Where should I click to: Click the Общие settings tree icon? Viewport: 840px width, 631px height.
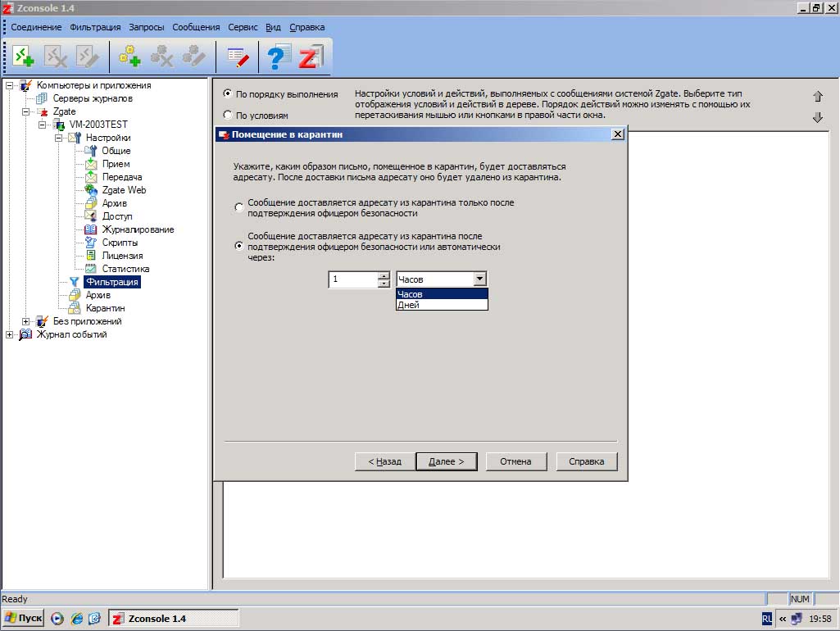pyautogui.click(x=91, y=151)
